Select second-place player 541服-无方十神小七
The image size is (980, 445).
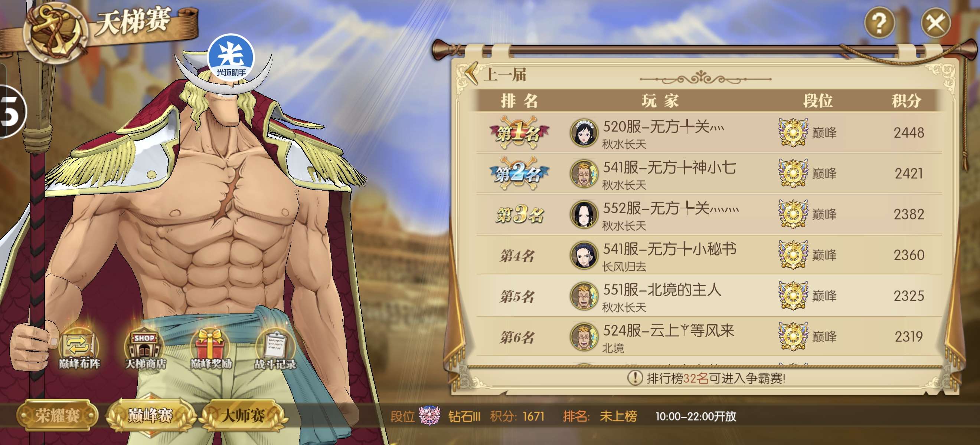pyautogui.click(x=709, y=173)
